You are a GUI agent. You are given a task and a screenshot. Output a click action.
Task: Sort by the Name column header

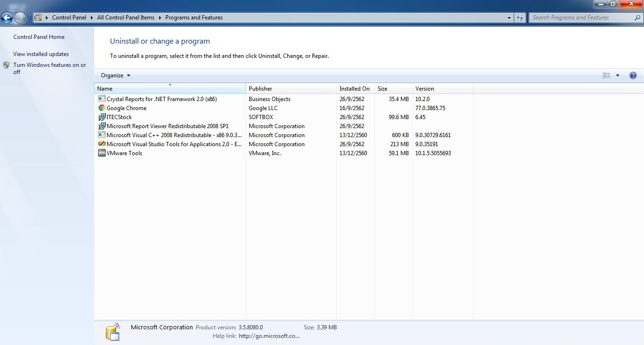click(170, 88)
